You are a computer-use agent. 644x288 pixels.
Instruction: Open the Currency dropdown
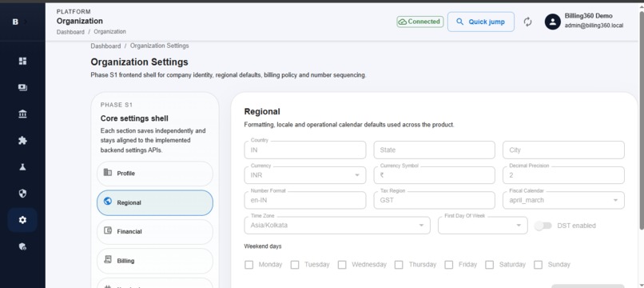pyautogui.click(x=305, y=175)
